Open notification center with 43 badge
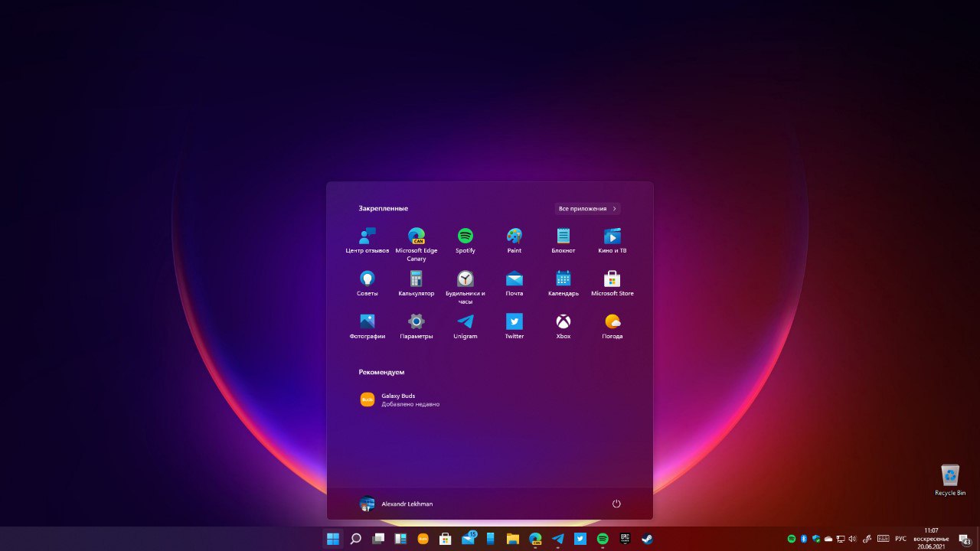Viewport: 980px width, 551px height. pos(965,540)
